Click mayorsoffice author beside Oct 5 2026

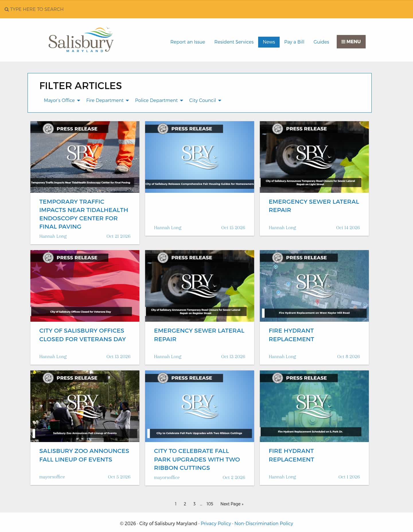pos(52,477)
